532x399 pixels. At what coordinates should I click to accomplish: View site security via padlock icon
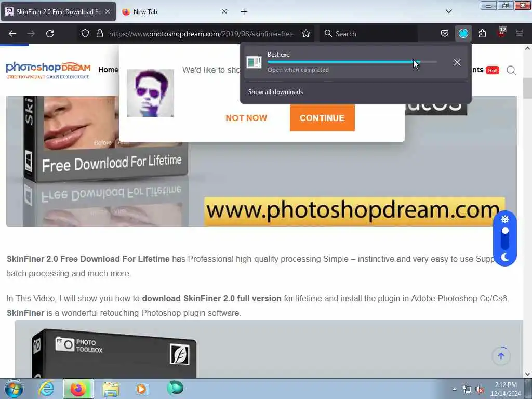click(x=99, y=34)
